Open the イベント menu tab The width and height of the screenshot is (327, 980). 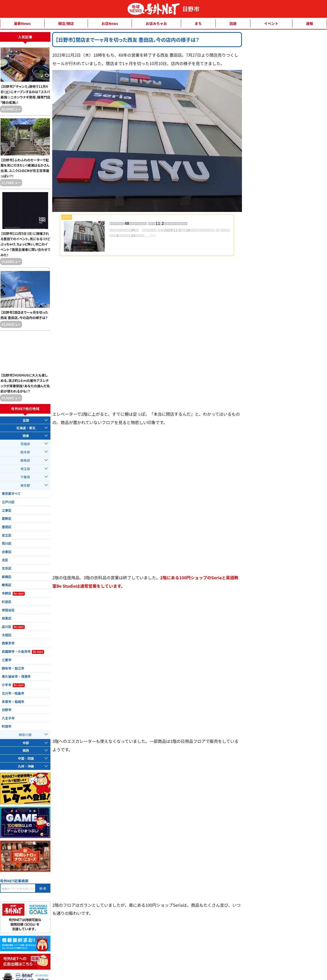271,24
